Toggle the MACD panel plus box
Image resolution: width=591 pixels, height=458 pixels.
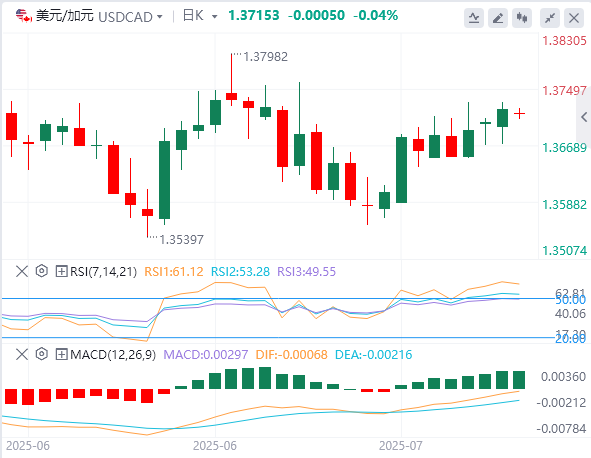(x=61, y=354)
